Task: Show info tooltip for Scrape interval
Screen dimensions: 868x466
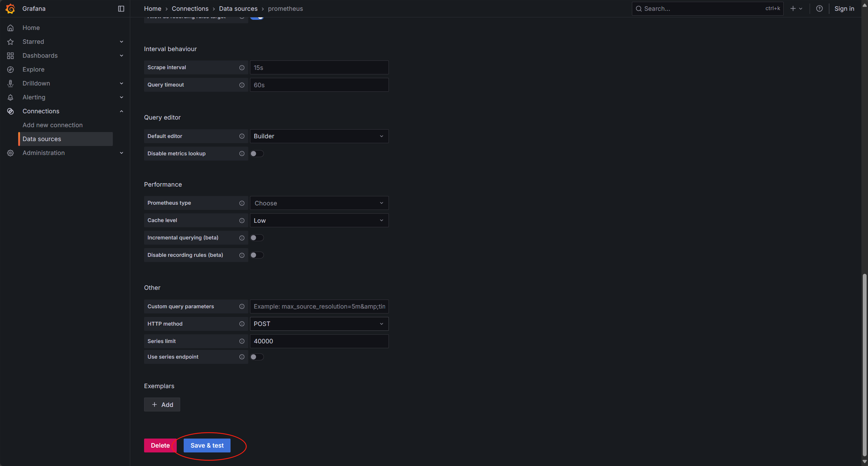Action: (242, 67)
